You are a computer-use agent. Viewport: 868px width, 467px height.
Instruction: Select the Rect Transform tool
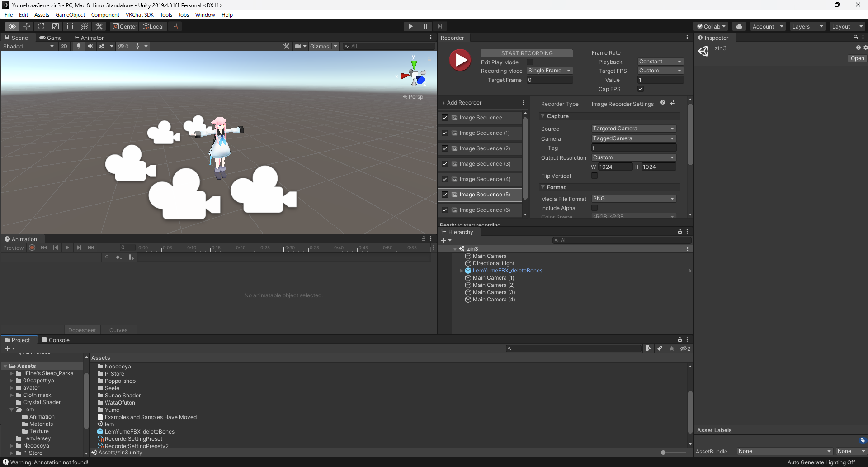(70, 26)
